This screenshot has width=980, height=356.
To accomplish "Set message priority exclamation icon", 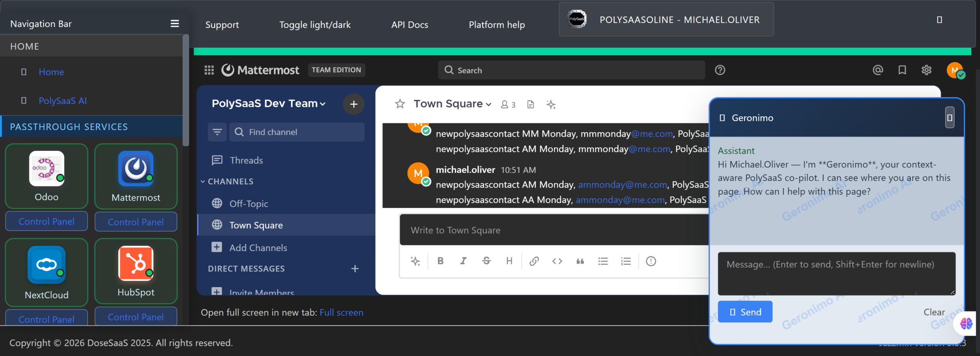I will pyautogui.click(x=651, y=261).
